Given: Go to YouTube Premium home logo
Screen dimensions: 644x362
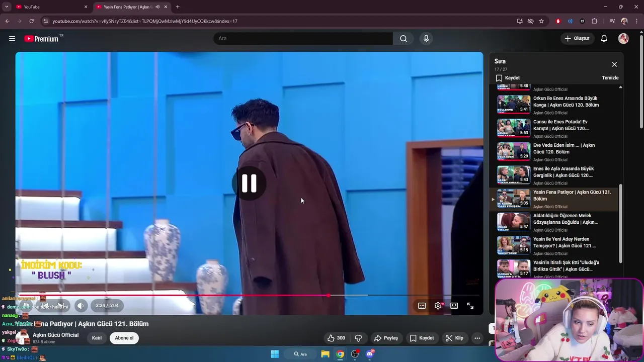Looking at the screenshot, I should (42, 39).
